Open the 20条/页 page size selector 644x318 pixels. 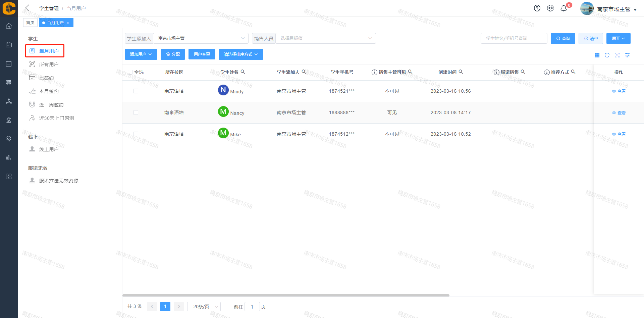204,307
